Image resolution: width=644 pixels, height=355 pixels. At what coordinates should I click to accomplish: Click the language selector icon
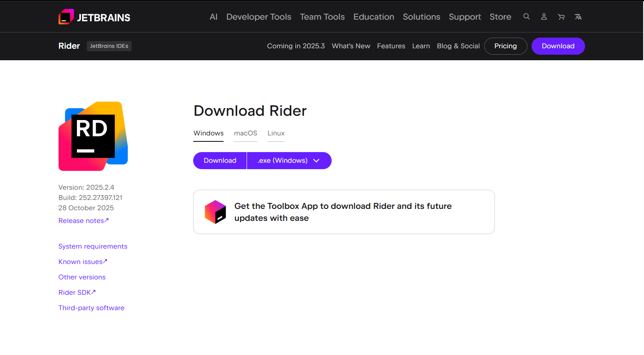[578, 17]
